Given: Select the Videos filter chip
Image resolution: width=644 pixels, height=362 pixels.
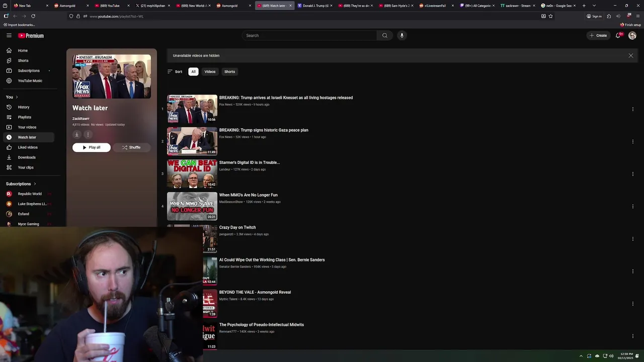Looking at the screenshot, I should point(210,71).
